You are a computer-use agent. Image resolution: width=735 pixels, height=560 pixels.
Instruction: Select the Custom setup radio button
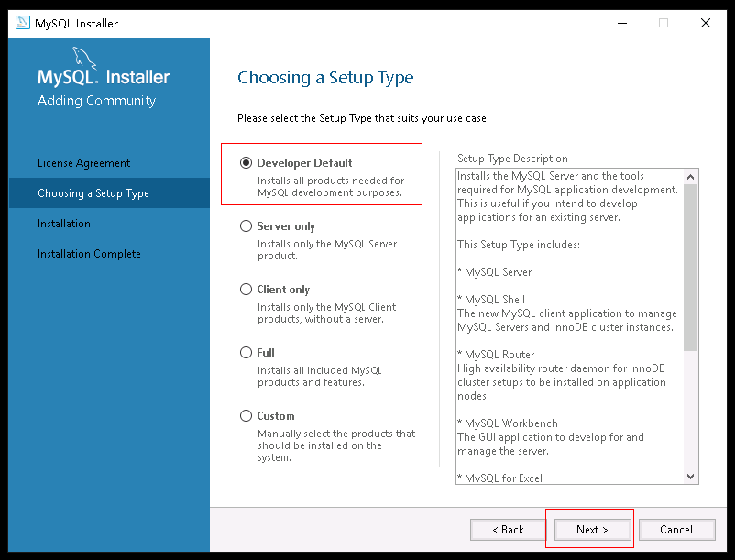click(247, 416)
